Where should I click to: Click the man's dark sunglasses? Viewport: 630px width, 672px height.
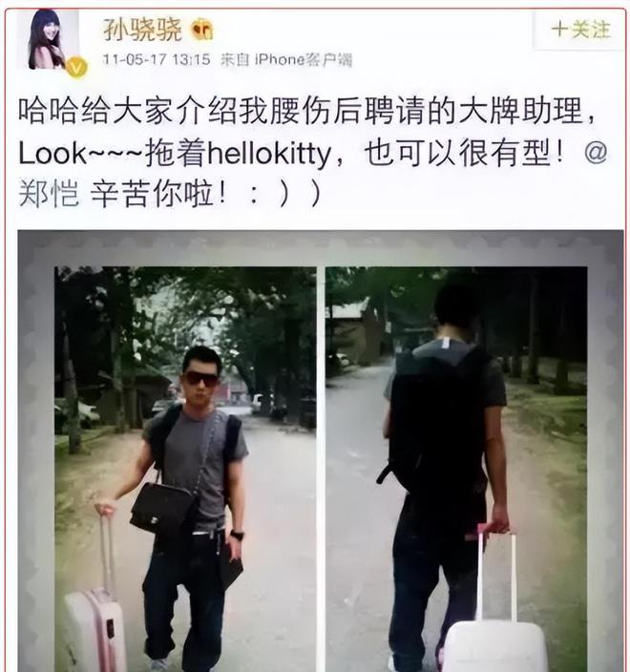(200, 379)
